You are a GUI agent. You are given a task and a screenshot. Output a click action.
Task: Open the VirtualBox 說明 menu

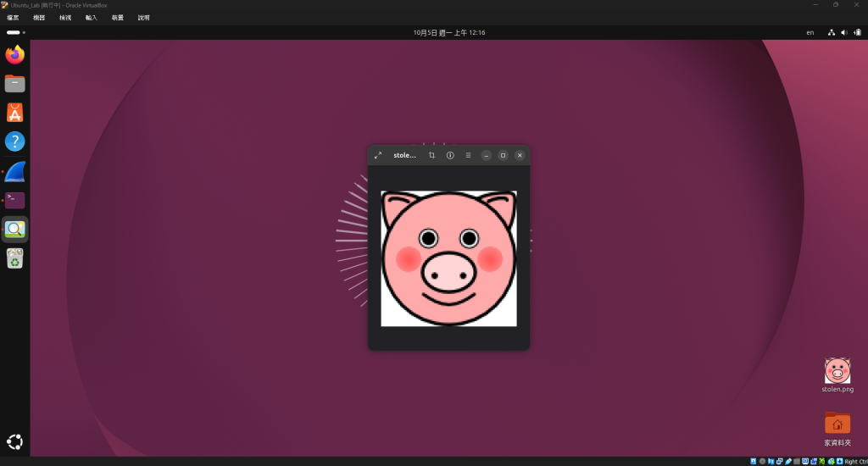[144, 18]
